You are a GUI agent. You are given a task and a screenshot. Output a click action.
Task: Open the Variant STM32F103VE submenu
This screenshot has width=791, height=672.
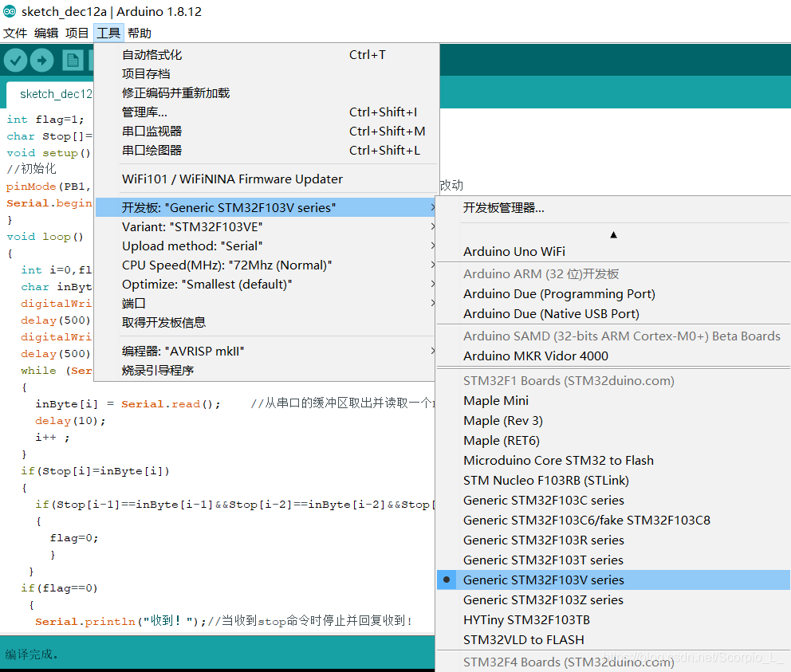click(x=266, y=227)
